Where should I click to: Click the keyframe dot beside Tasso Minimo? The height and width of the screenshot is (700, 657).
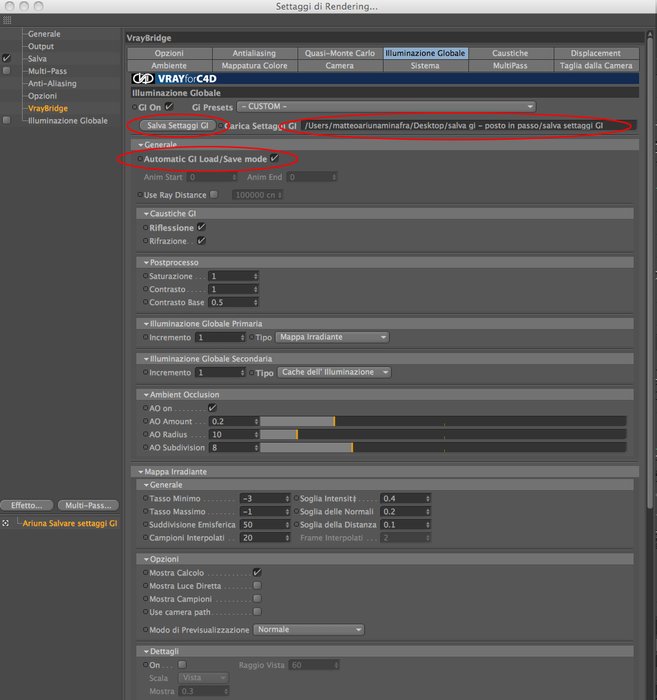point(145,498)
